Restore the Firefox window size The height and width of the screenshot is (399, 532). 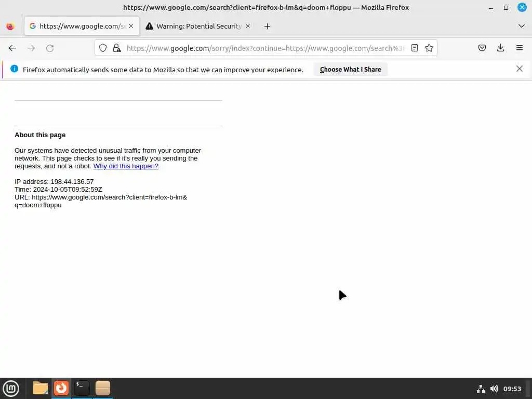pos(506,7)
